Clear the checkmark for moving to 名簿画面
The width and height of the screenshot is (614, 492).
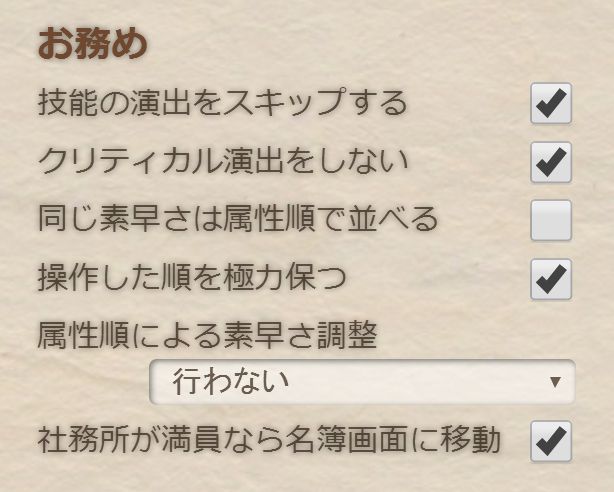pyautogui.click(x=550, y=441)
